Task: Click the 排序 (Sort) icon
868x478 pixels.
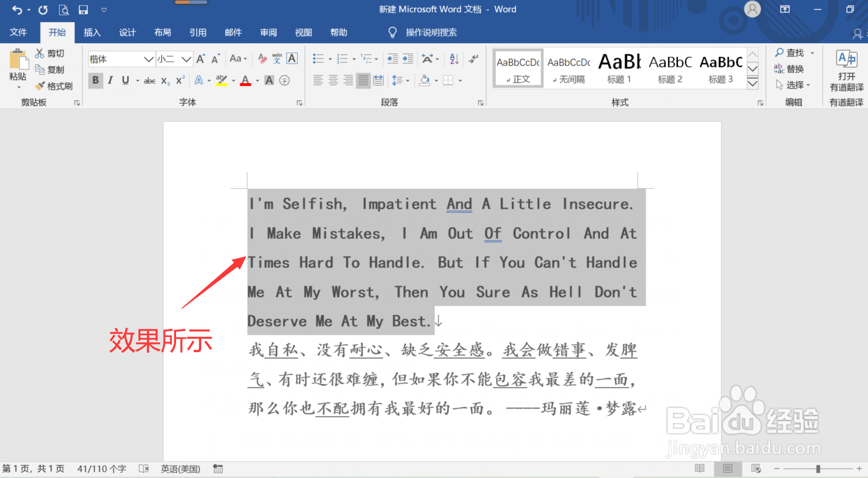Action: point(454,59)
